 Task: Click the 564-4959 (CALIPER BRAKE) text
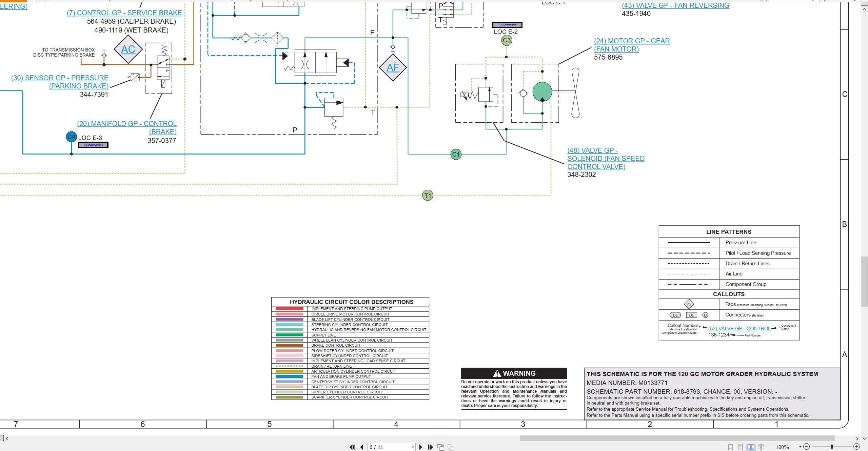click(x=132, y=21)
